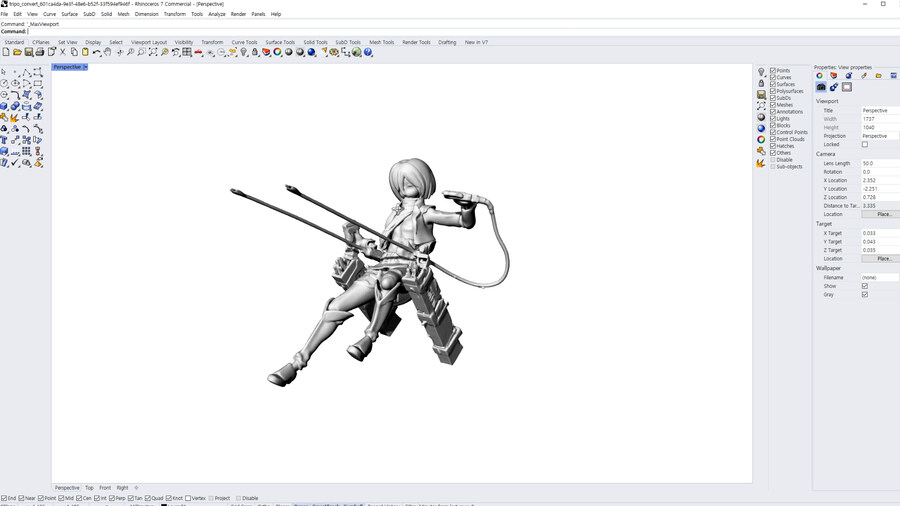Screen dimensions: 900x506
Task: Check the Locked viewport checkbox
Action: 864,145
